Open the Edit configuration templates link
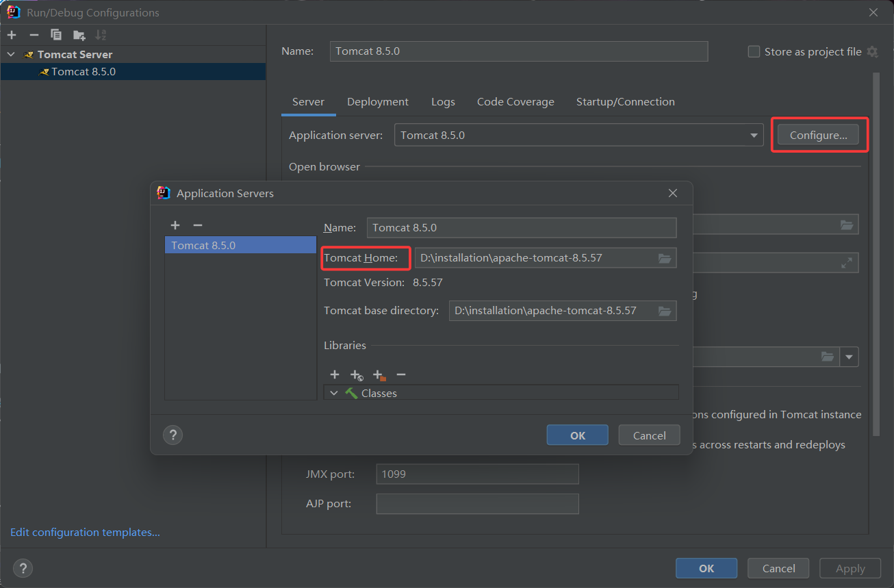Image resolution: width=894 pixels, height=588 pixels. pos(85,533)
